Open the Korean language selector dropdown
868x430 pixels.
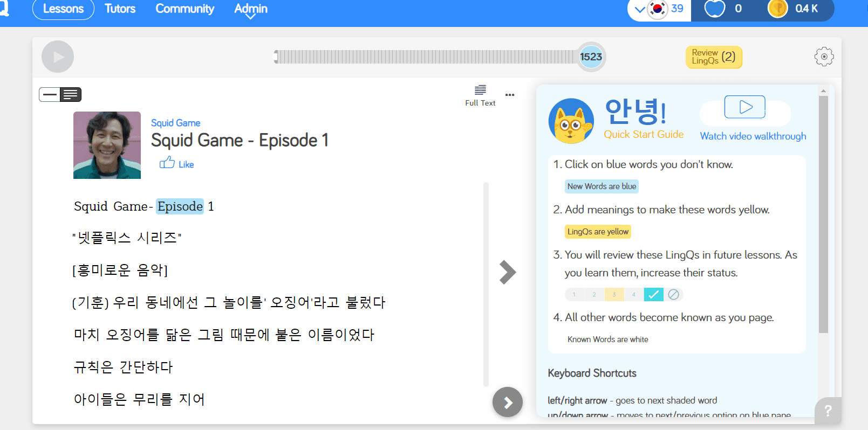pyautogui.click(x=640, y=9)
